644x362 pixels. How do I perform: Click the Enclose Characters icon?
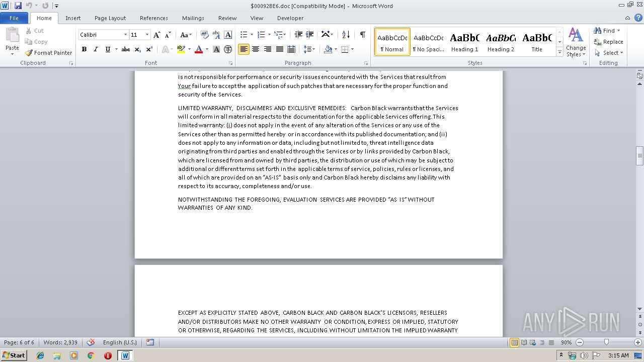[x=228, y=49]
